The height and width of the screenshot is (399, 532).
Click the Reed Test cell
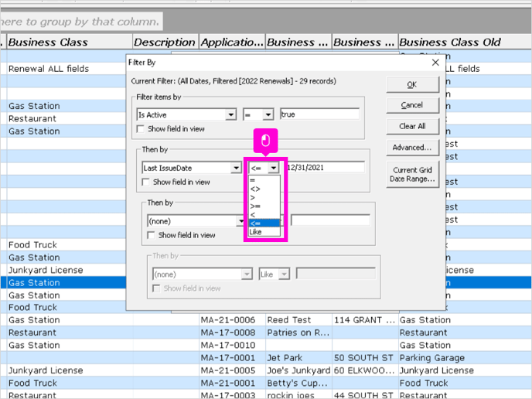point(298,320)
